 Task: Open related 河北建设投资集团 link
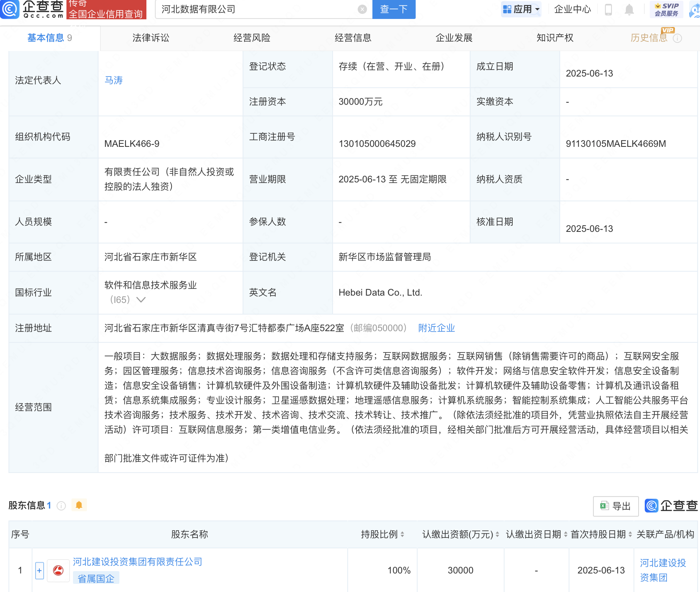click(663, 570)
